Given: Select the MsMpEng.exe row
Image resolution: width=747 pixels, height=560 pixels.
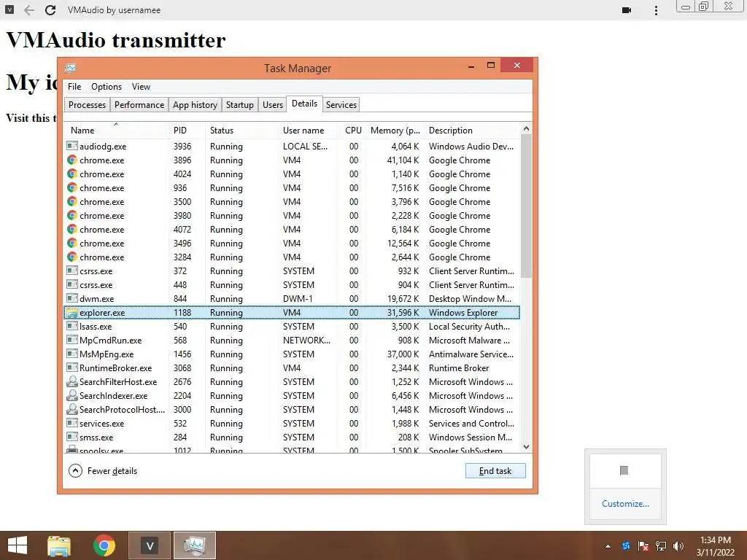Looking at the screenshot, I should point(292,354).
